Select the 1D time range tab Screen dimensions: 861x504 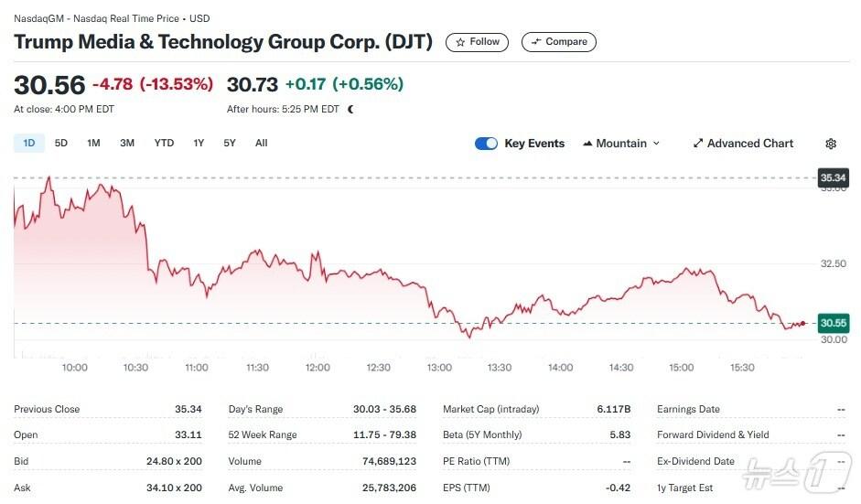point(28,143)
